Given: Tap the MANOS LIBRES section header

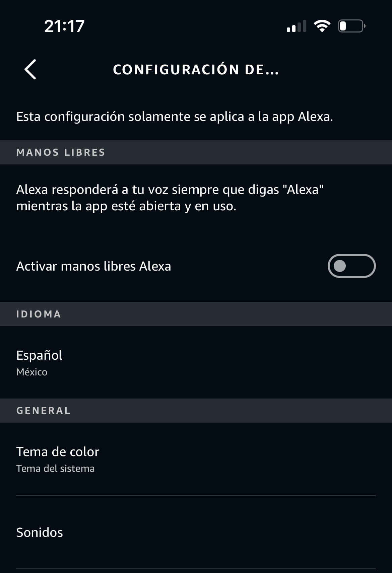Looking at the screenshot, I should pyautogui.click(x=61, y=152).
